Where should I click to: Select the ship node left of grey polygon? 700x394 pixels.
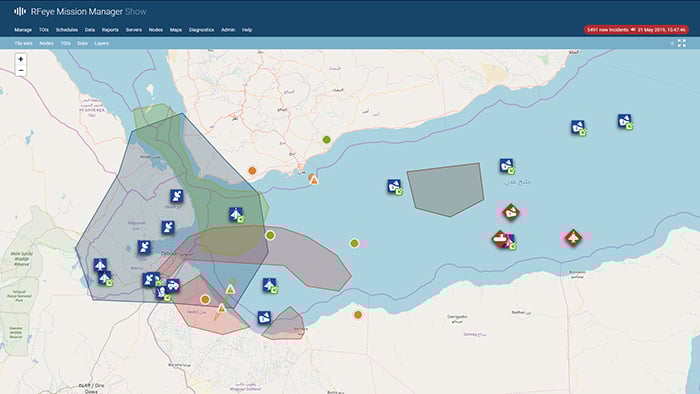pyautogui.click(x=394, y=186)
